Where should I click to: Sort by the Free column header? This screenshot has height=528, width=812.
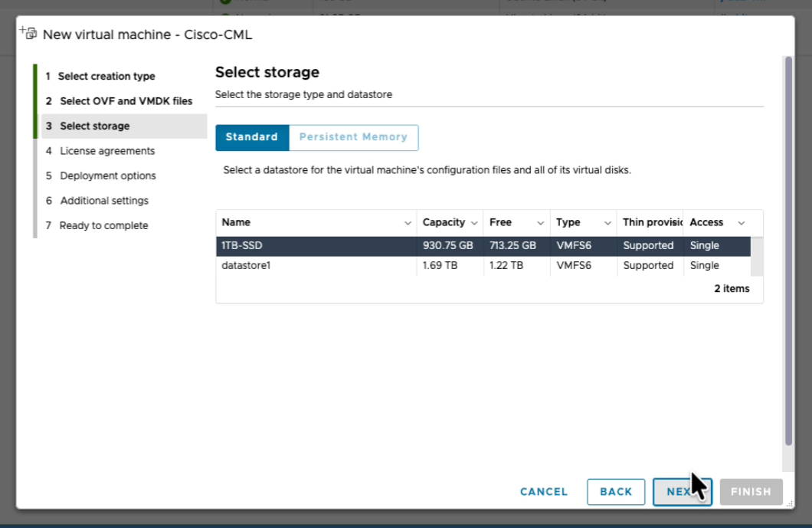tap(500, 222)
